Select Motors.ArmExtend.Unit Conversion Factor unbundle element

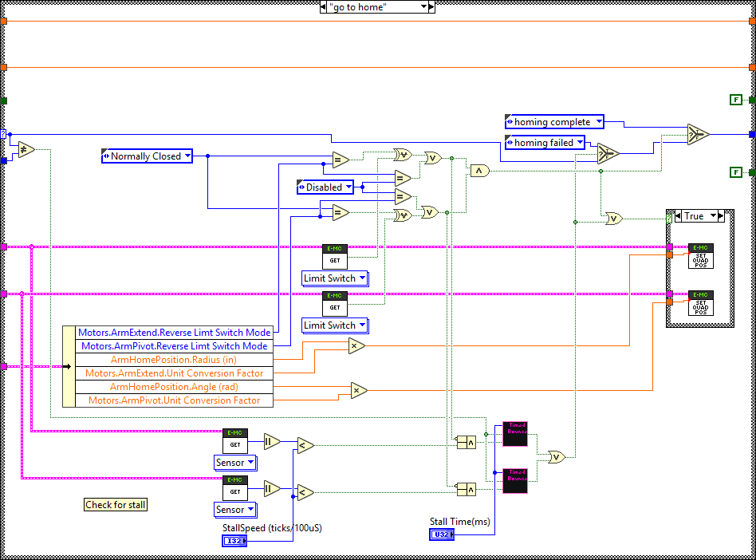(x=173, y=373)
